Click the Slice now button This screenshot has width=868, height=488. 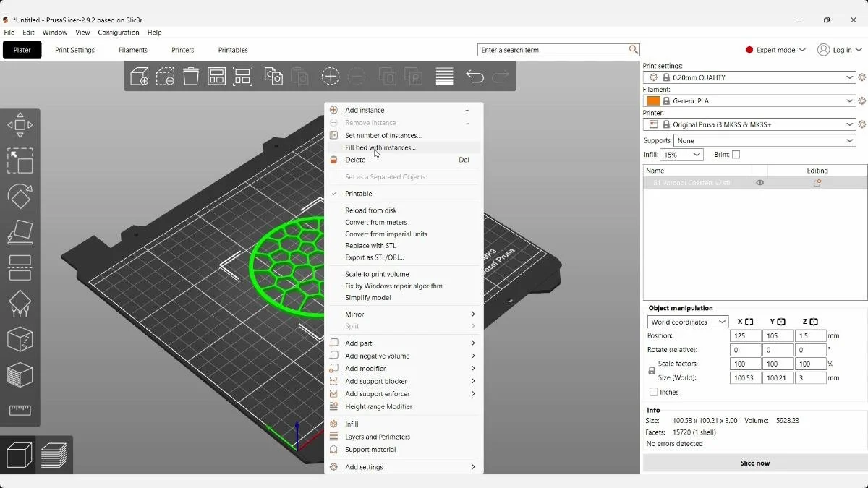click(x=754, y=463)
